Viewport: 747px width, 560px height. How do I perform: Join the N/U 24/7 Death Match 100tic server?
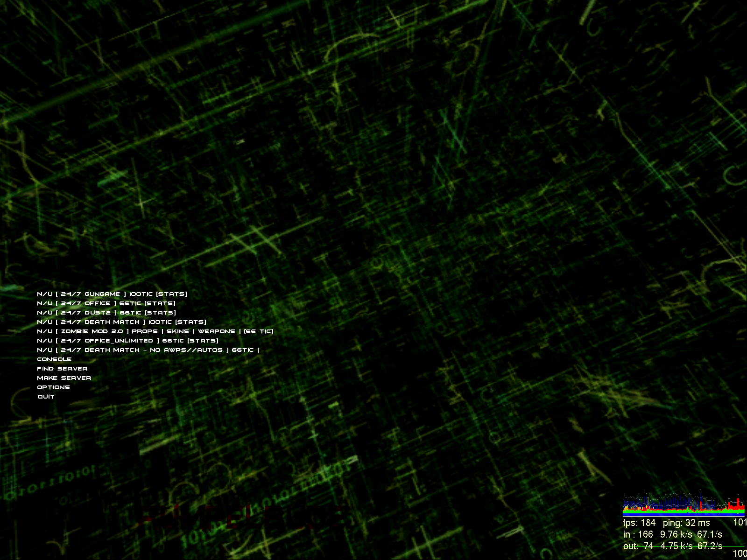[x=121, y=322]
